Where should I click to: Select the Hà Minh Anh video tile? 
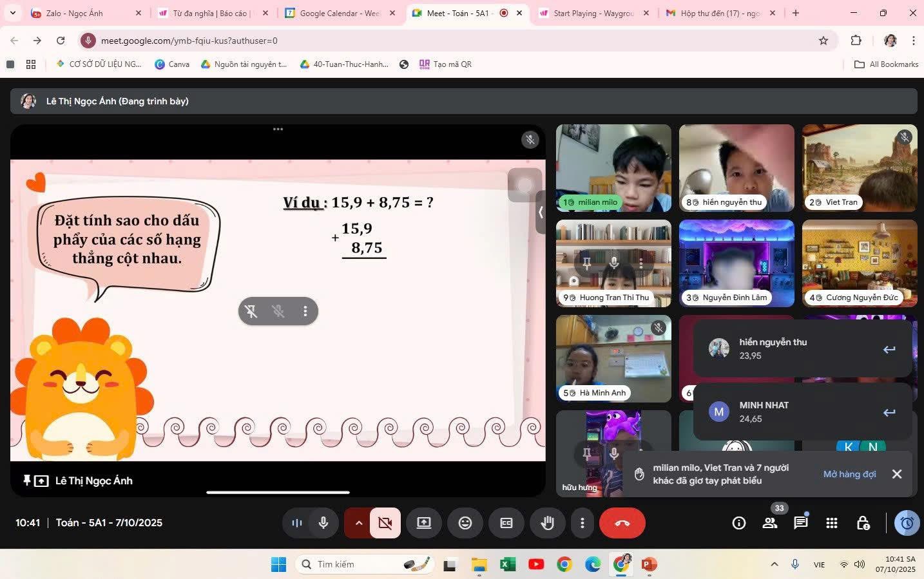[x=613, y=358]
